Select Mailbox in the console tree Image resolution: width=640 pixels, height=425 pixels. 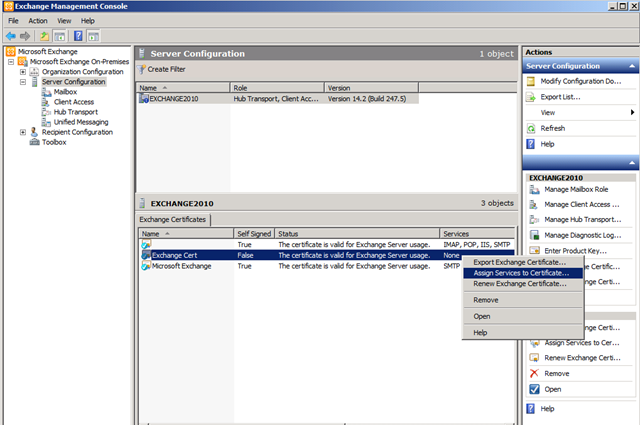[65, 92]
